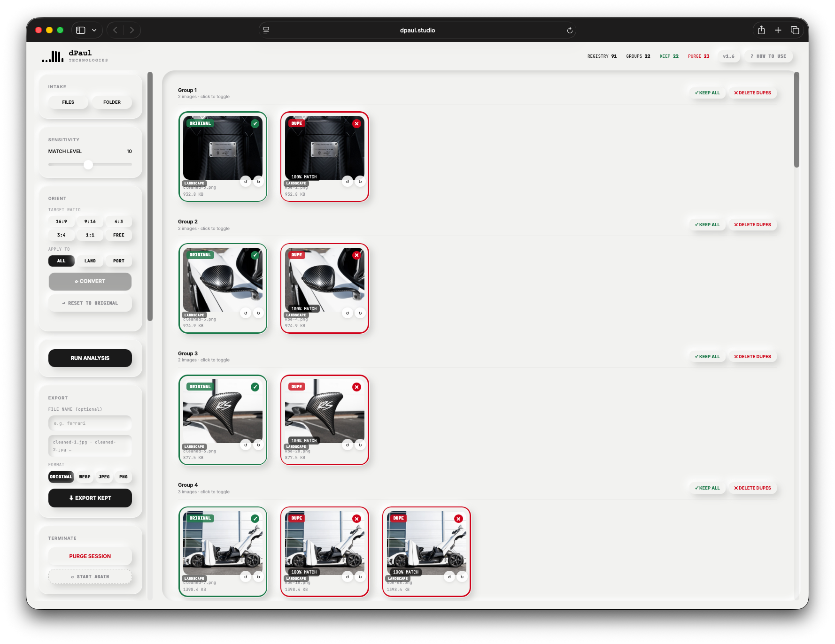Image resolution: width=835 pixels, height=644 pixels.
Task: Rotate Group 2 original counterclockwise
Action: [x=246, y=313]
